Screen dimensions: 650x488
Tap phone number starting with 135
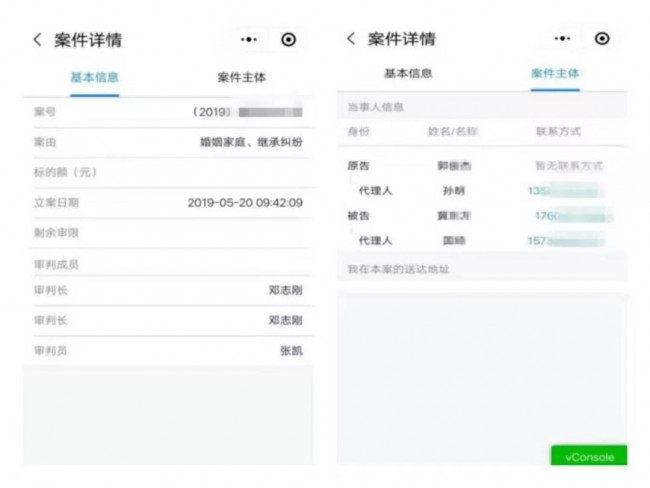tap(564, 191)
